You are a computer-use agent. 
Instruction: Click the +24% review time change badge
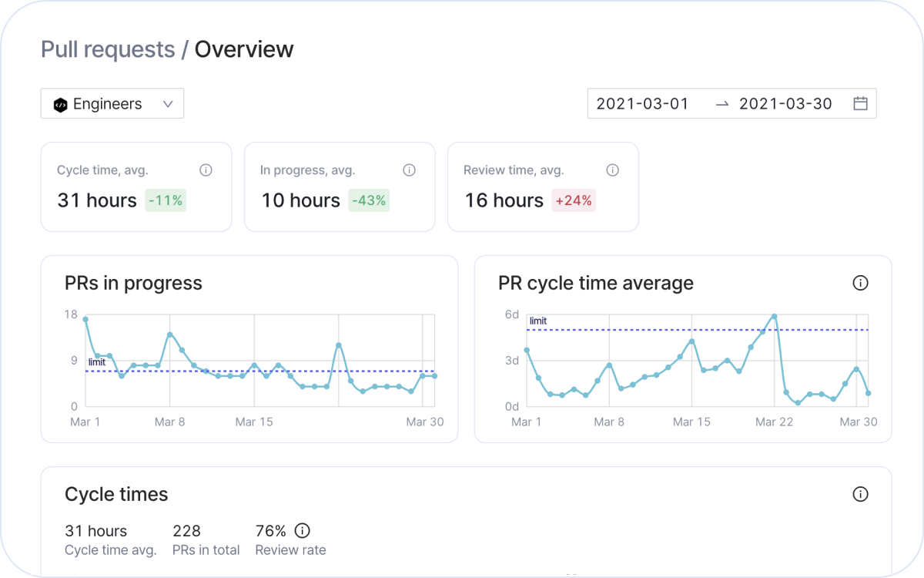pyautogui.click(x=573, y=200)
